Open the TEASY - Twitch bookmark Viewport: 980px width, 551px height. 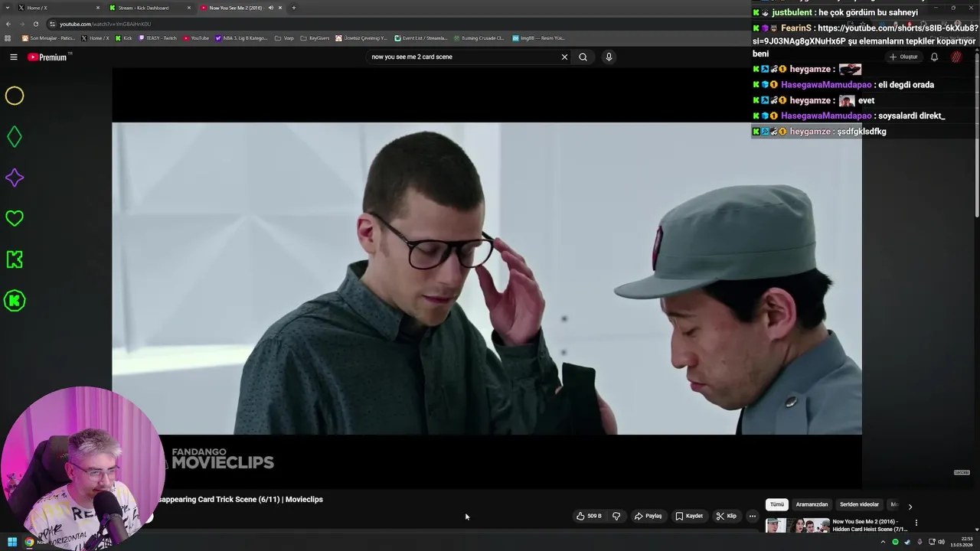point(158,38)
